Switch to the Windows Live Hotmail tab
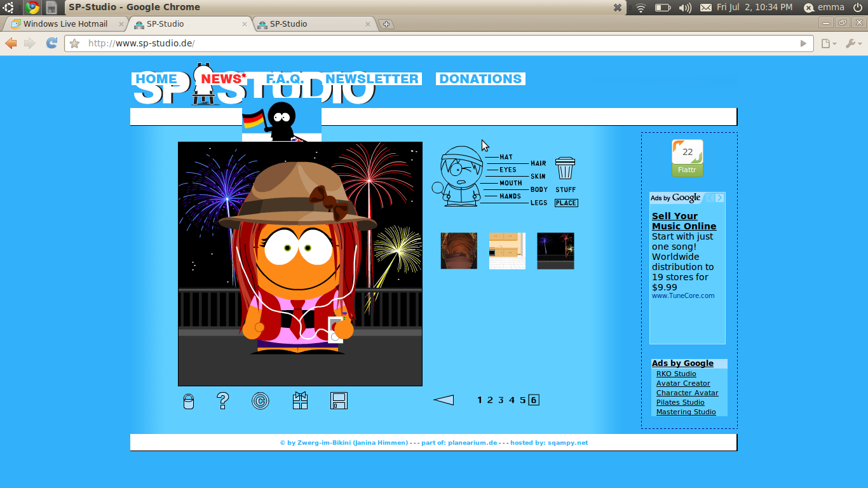 tap(65, 24)
